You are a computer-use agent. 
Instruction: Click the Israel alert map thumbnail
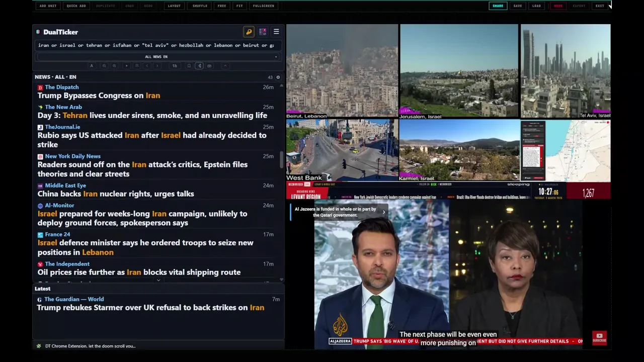566,150
